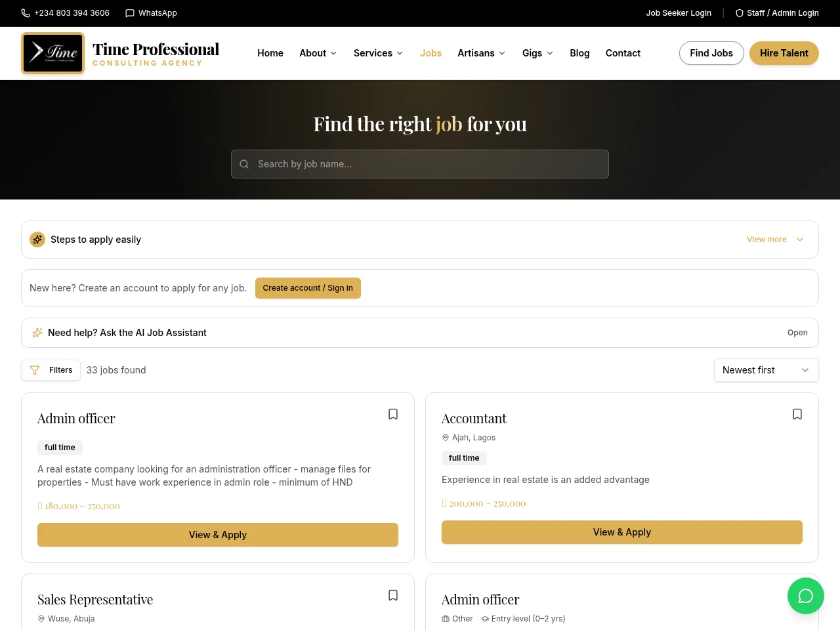Click the phone icon beside +234 number
Screen dimensions: 840x630
pyautogui.click(x=26, y=13)
